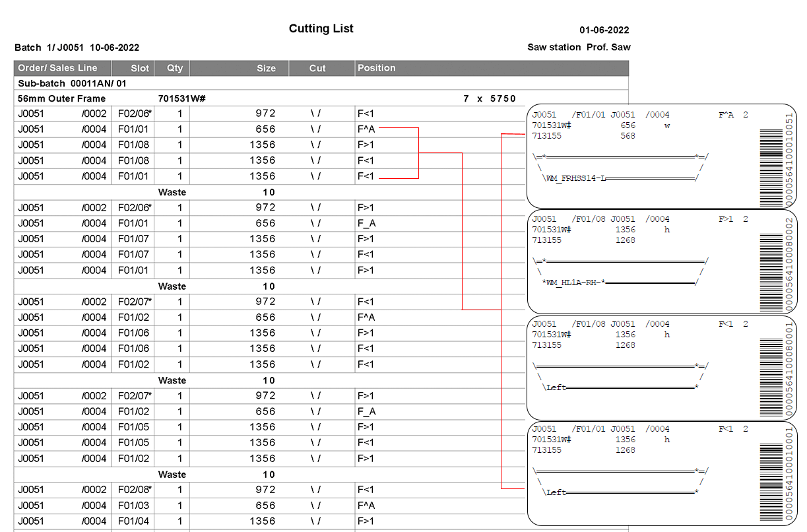Click the slot cell F01/03
807x532 pixels.
pos(133,506)
